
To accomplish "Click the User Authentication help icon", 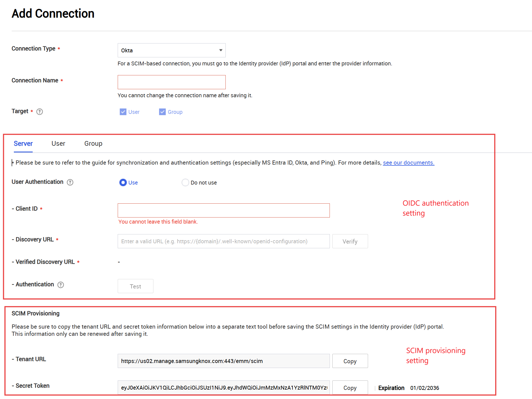I will click(x=70, y=182).
